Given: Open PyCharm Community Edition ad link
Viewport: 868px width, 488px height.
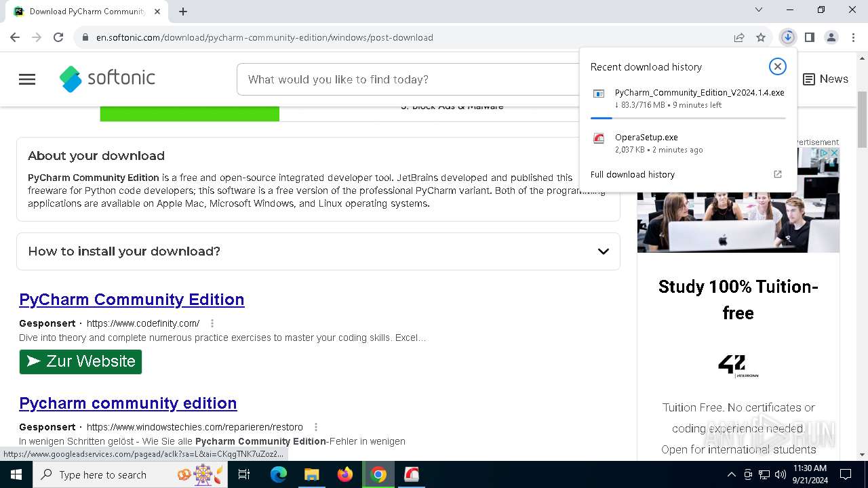Looking at the screenshot, I should 132,300.
